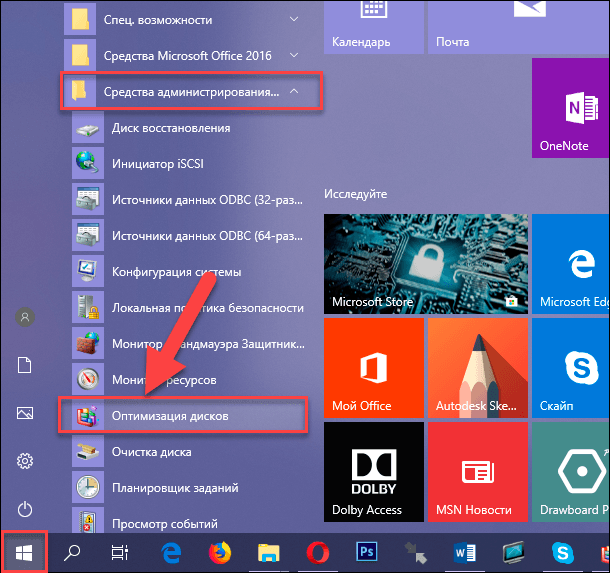610x573 pixels.
Task: Open the Dolby Access tile
Action: point(374,472)
